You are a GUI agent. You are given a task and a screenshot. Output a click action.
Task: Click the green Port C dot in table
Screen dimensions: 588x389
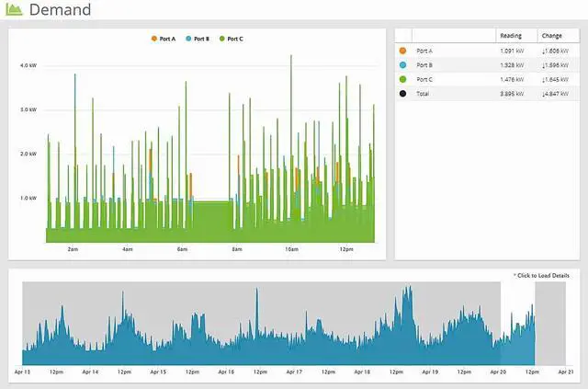tap(403, 79)
